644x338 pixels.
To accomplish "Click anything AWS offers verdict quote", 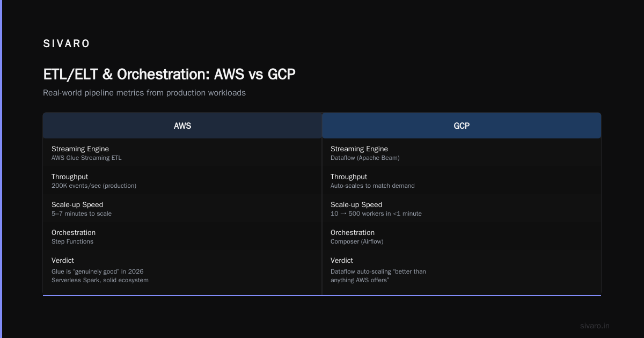I will (x=360, y=280).
